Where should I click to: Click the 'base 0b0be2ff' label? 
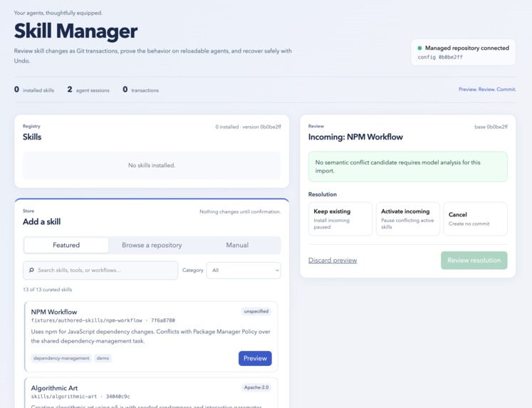pos(491,127)
